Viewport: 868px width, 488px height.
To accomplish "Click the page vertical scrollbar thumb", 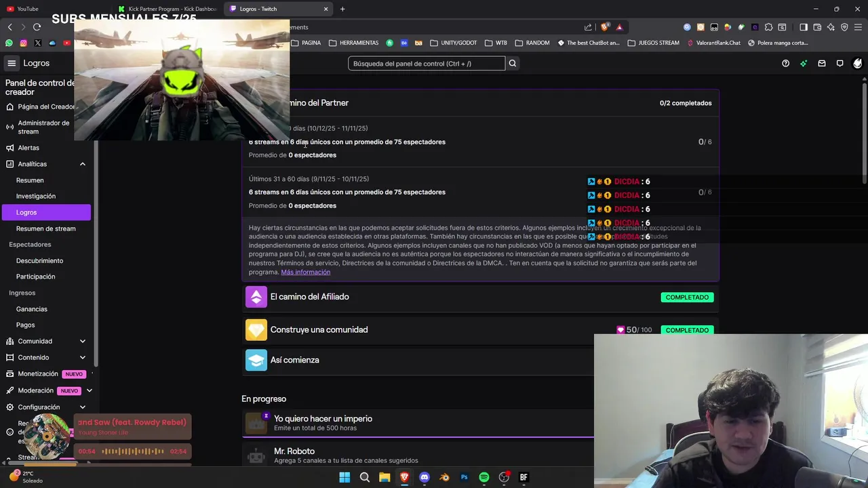I will [x=864, y=132].
